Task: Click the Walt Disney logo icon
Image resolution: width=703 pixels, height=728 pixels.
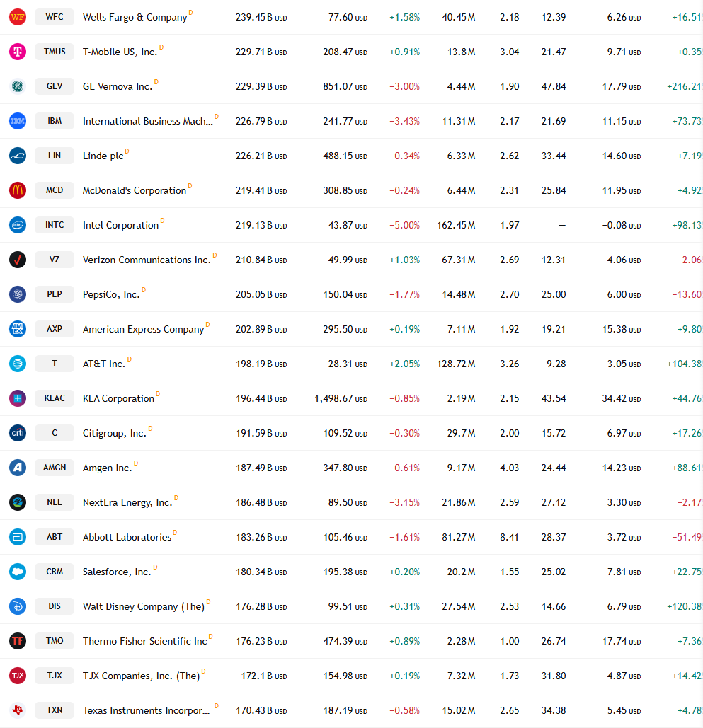Action: [18, 606]
